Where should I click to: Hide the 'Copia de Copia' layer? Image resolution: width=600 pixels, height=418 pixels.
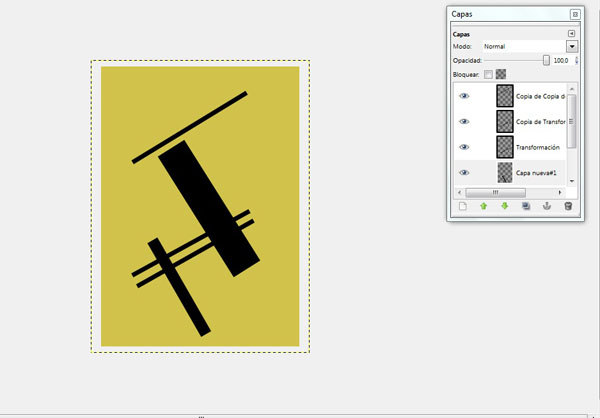pos(464,96)
